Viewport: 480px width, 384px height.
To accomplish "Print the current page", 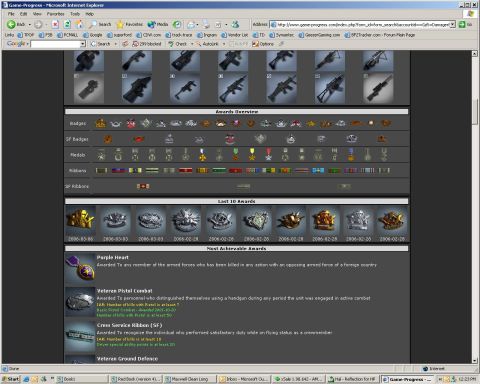I will click(x=206, y=24).
